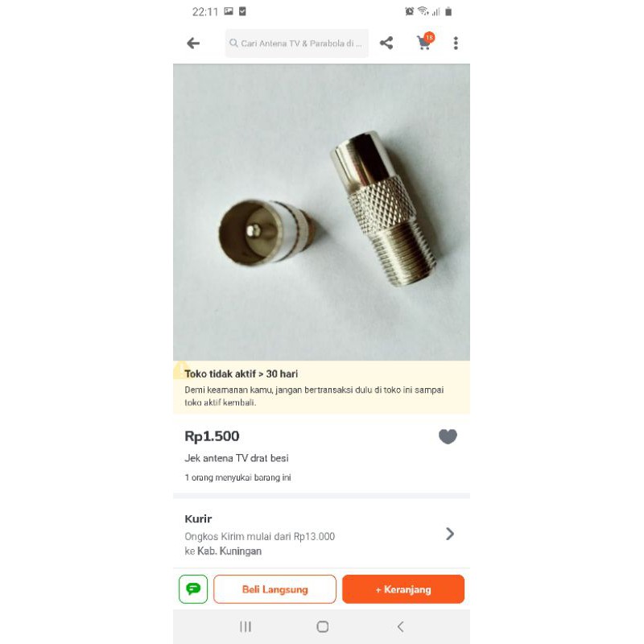644x644 pixels.
Task: Toggle the heart wishlist icon
Action: pos(448,436)
